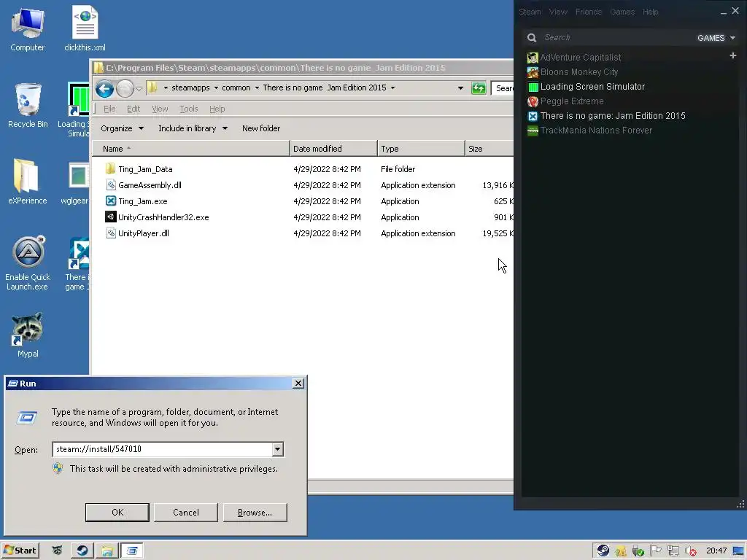The width and height of the screenshot is (747, 560).
Task: Click OK in the Run dialog
Action: (117, 513)
